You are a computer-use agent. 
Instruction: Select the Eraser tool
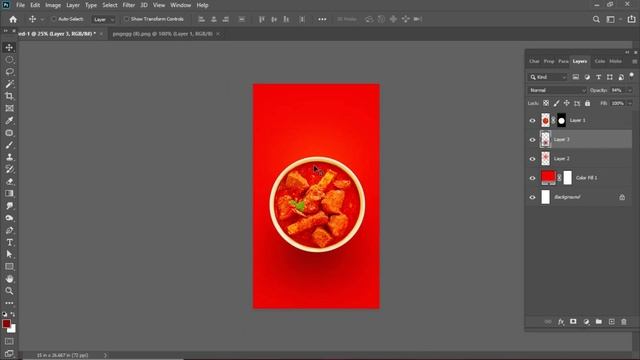pos(9,182)
